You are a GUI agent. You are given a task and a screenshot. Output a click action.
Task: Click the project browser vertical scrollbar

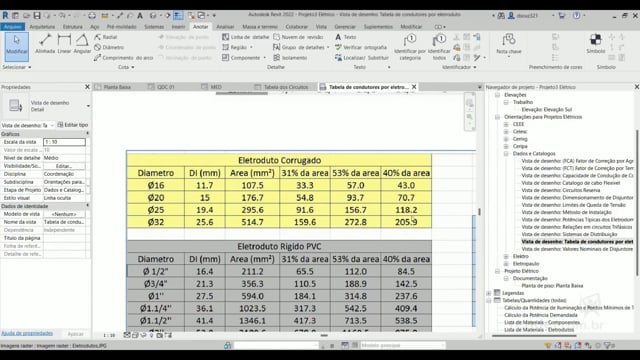(637, 202)
